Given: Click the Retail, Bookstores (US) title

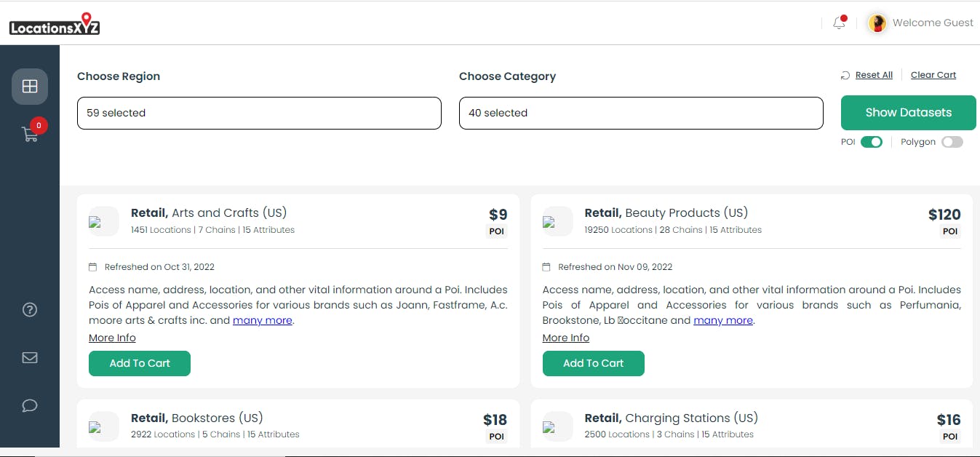Looking at the screenshot, I should [x=197, y=418].
